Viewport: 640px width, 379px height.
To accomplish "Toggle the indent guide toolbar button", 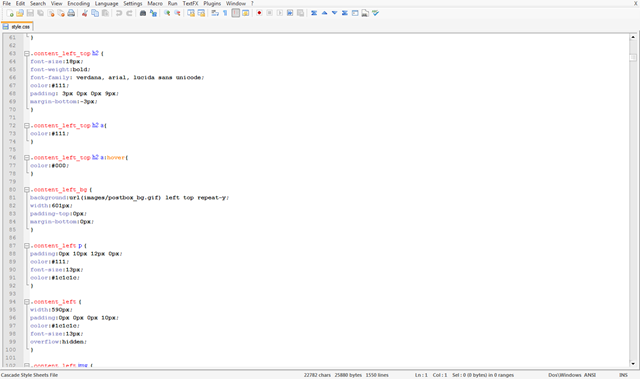I will pos(236,13).
